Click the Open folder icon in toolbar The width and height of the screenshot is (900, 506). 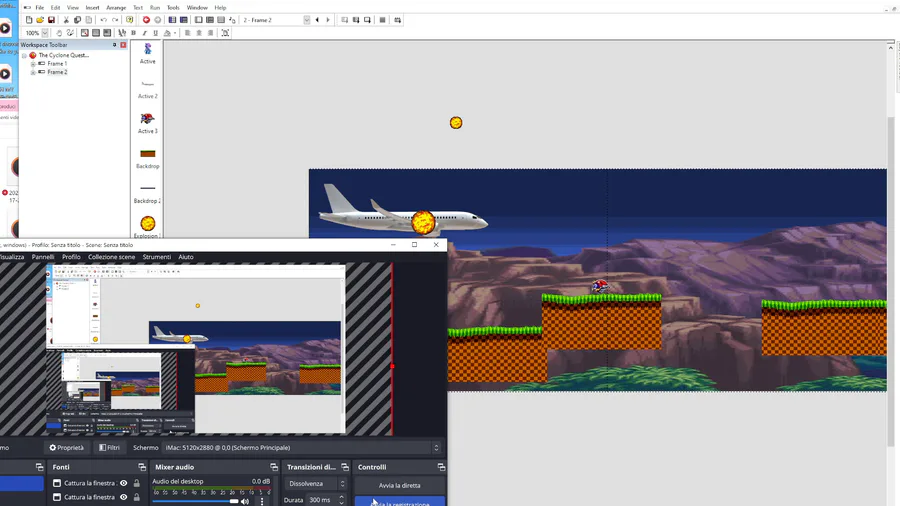40,20
